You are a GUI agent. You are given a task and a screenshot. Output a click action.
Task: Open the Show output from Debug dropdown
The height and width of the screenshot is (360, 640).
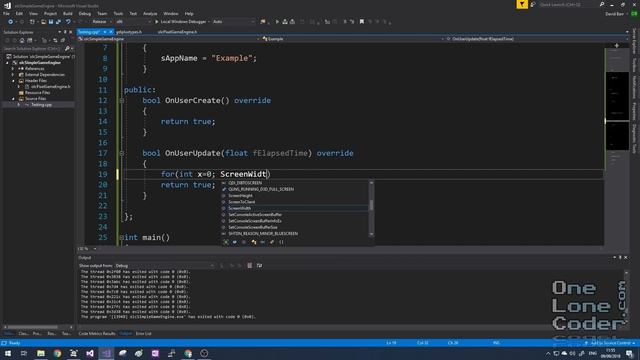point(165,266)
